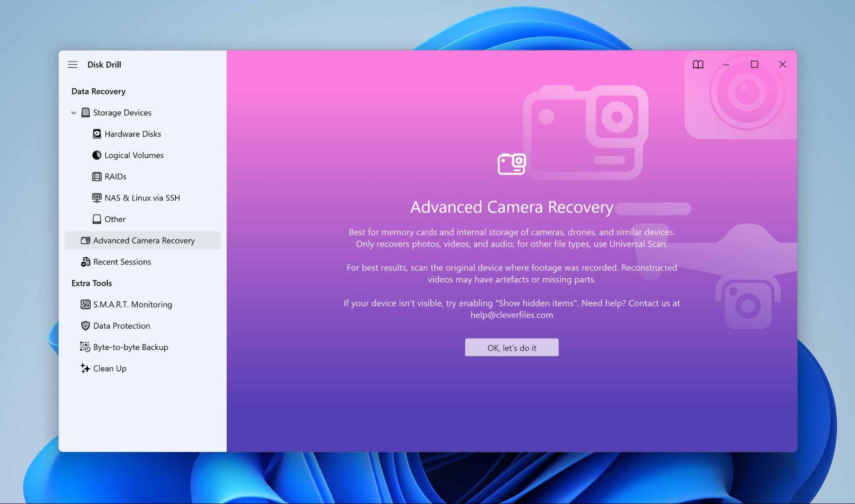Viewport: 855px width, 504px height.
Task: Click the NAS & Linux via SSH icon
Action: tap(97, 197)
